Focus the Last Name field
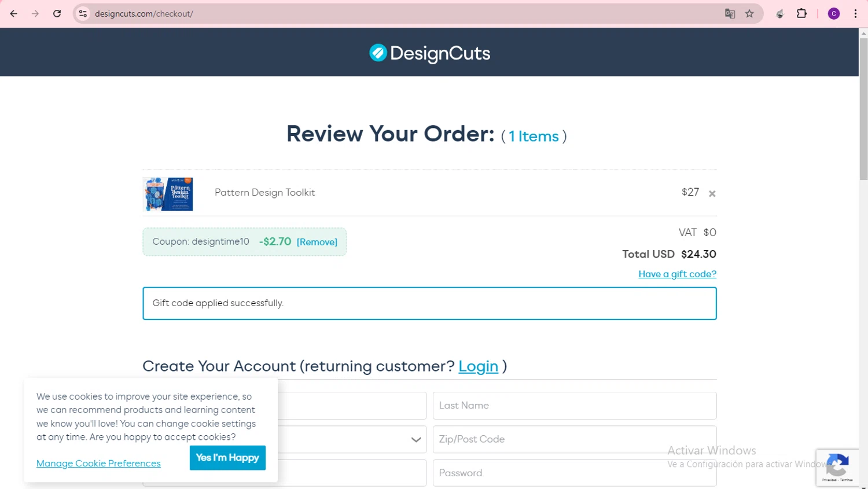This screenshot has height=489, width=868. [x=575, y=406]
